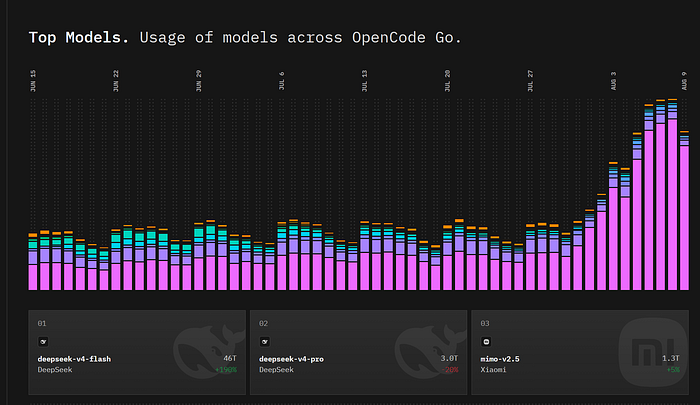
Task: Click the Xiaomi icon on the mimo-v2.5 card
Action: 486,342
